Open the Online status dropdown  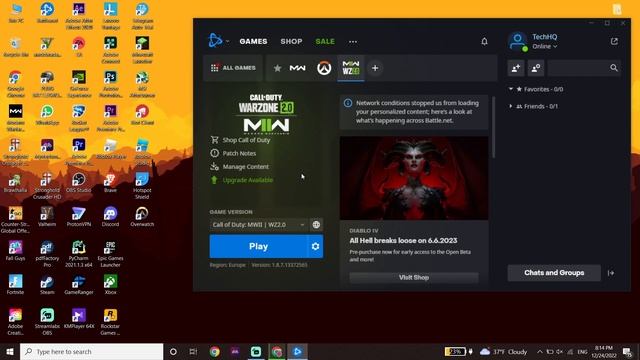coord(544,47)
